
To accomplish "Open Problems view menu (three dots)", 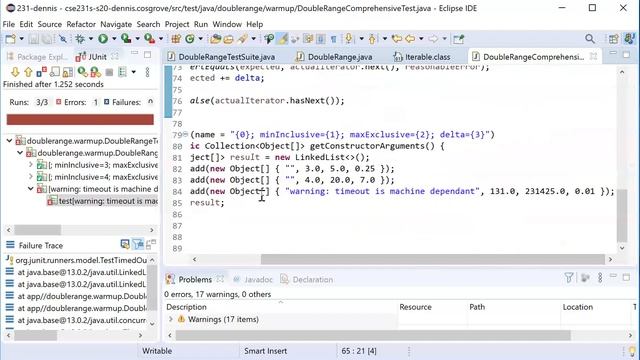I will pos(600,278).
